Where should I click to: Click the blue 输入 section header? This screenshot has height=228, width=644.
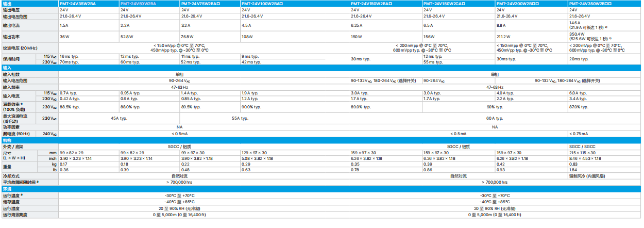[7, 68]
